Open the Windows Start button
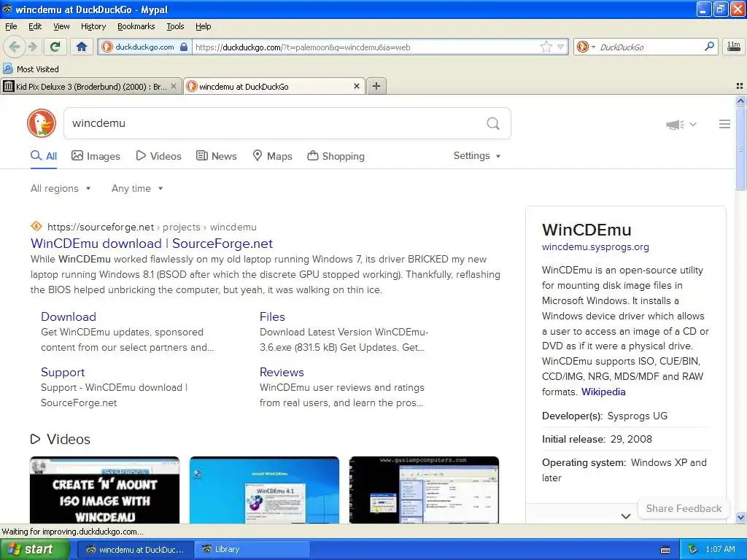The width and height of the screenshot is (747, 560). (x=34, y=550)
